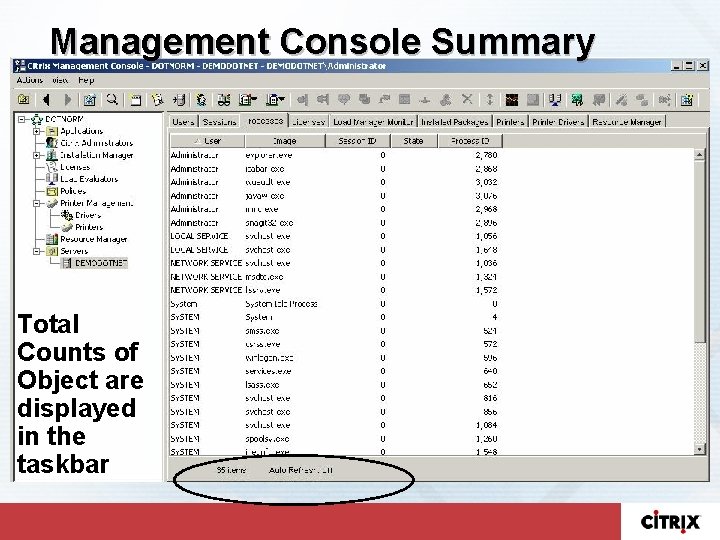
Task: Open the Actions menu
Action: [30, 80]
